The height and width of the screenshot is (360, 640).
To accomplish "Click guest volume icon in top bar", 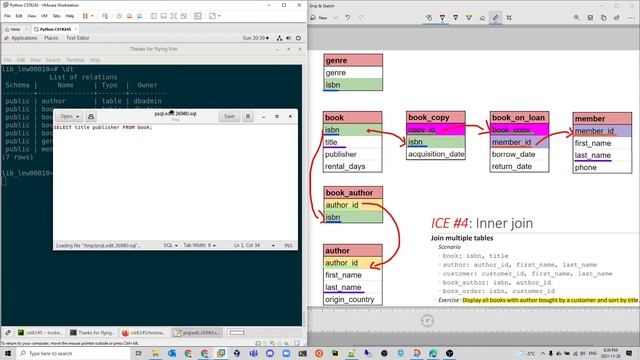I will tap(289, 38).
